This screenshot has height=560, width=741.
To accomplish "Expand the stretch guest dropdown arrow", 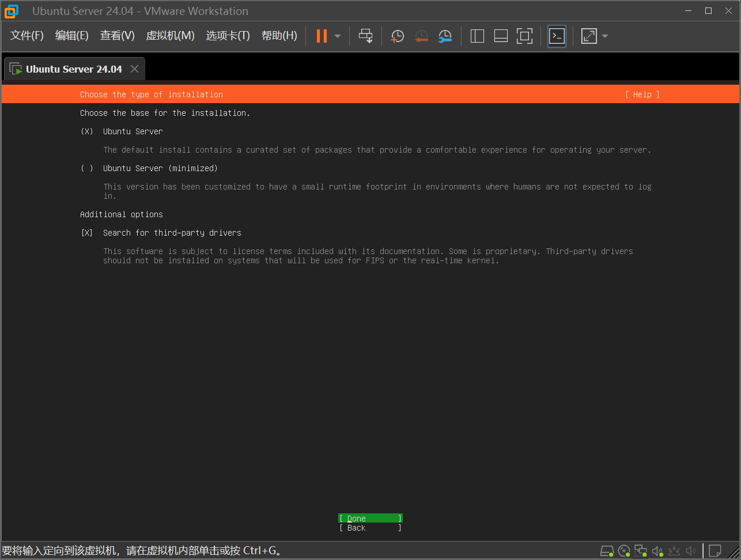I will tap(605, 36).
